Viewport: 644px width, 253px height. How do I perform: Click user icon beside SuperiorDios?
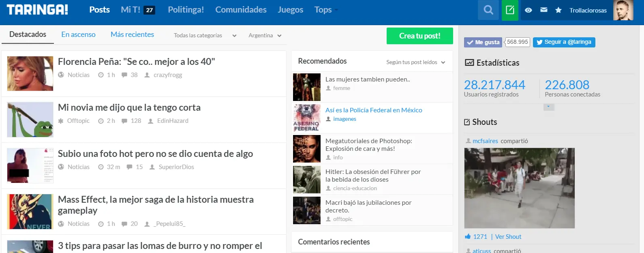152,167
